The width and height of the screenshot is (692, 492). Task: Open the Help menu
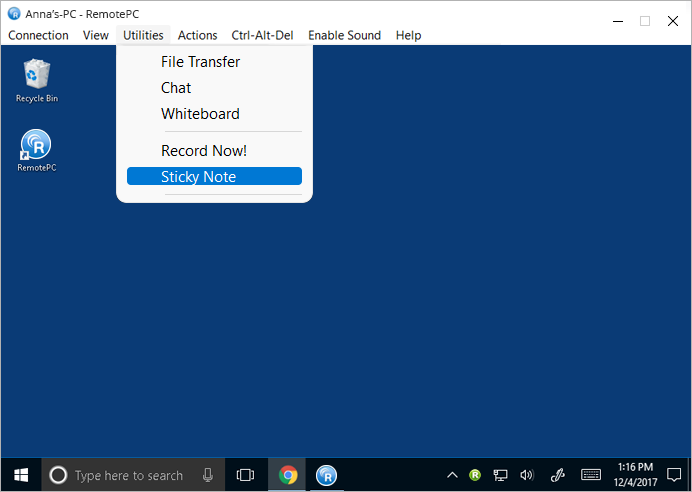tap(408, 35)
